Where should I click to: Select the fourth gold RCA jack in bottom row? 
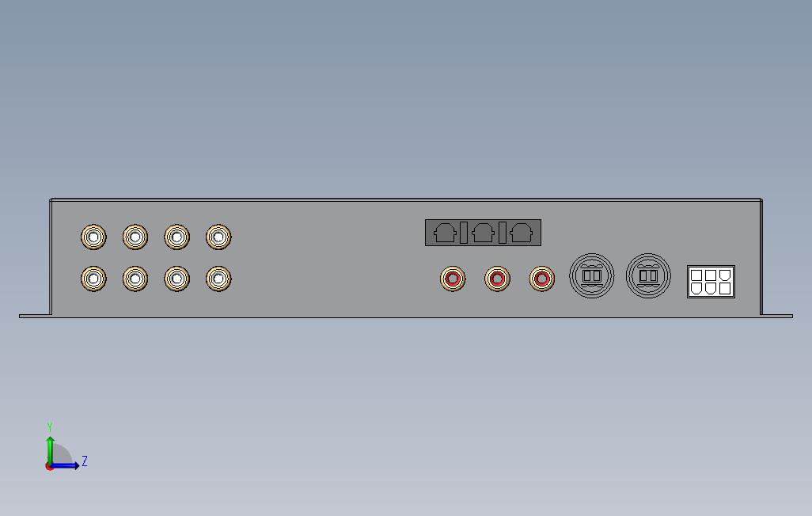(x=218, y=279)
